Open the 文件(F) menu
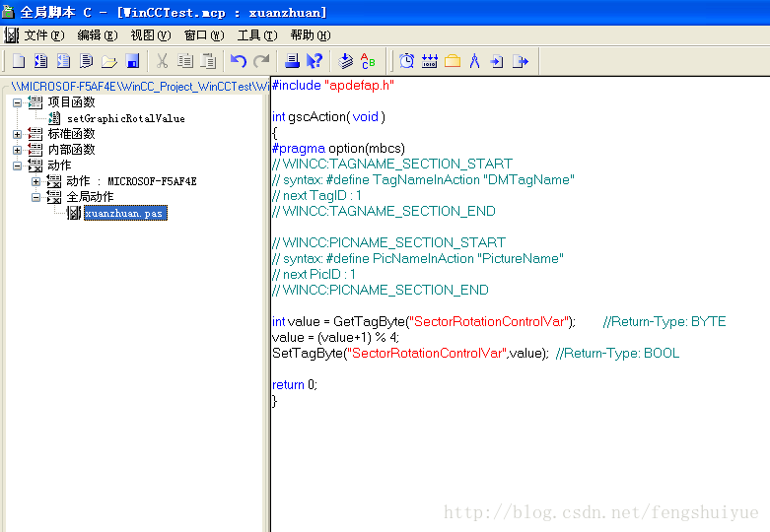 [44, 35]
